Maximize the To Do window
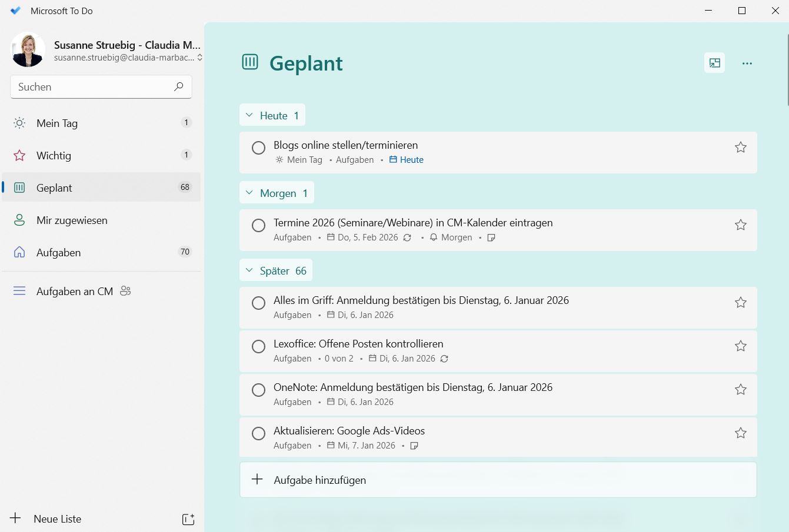Screen dimensions: 789x532 (x=742, y=11)
